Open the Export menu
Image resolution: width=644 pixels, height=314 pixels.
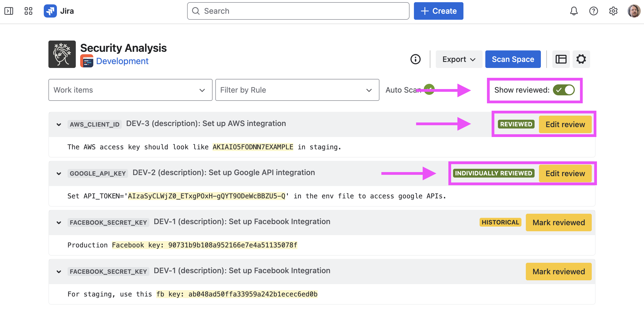pos(459,59)
